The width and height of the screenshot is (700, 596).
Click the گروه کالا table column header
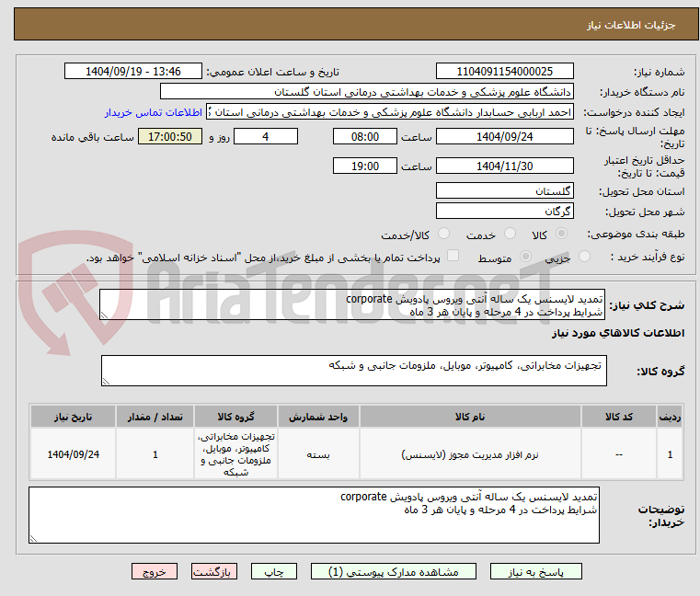pyautogui.click(x=235, y=417)
